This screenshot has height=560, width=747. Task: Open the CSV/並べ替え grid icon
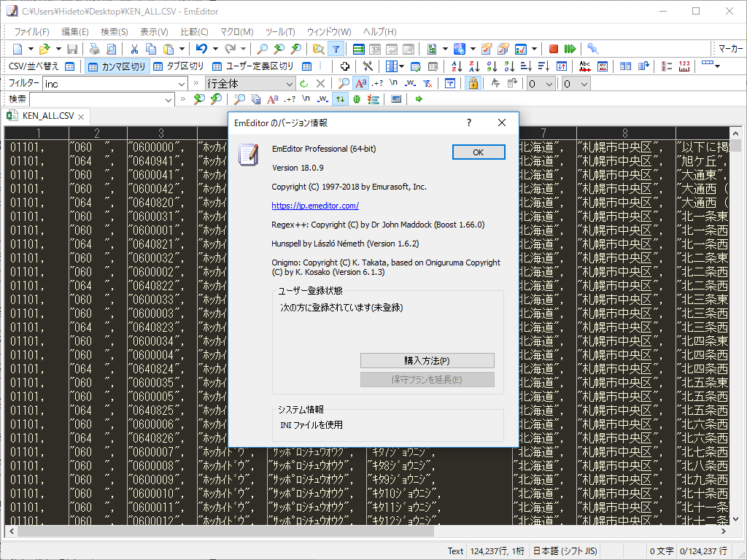point(69,66)
